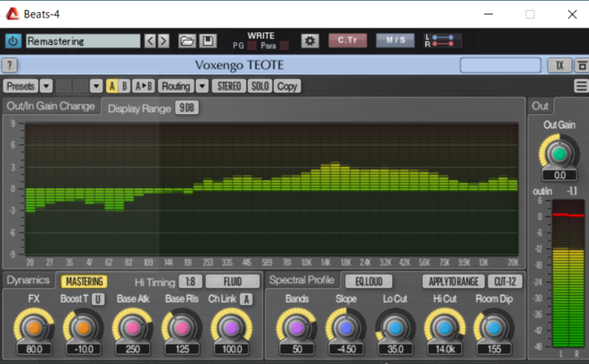Screen dimensions: 589x364
Task: Open the L/R channel routing icon
Action: click(x=443, y=40)
